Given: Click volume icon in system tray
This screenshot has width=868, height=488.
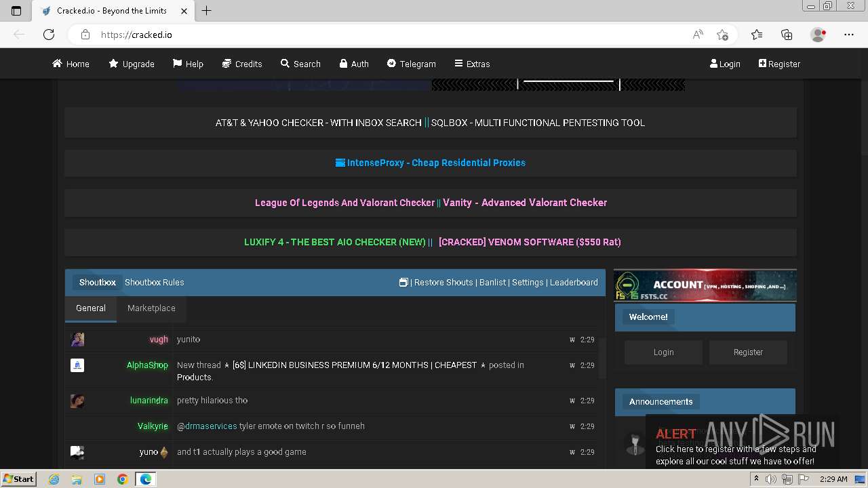Looking at the screenshot, I should [x=771, y=479].
